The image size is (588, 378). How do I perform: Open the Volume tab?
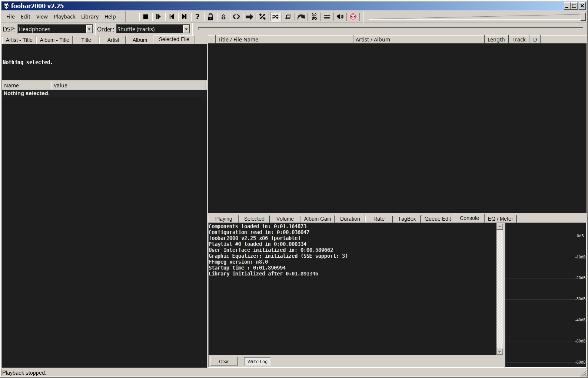(x=285, y=219)
